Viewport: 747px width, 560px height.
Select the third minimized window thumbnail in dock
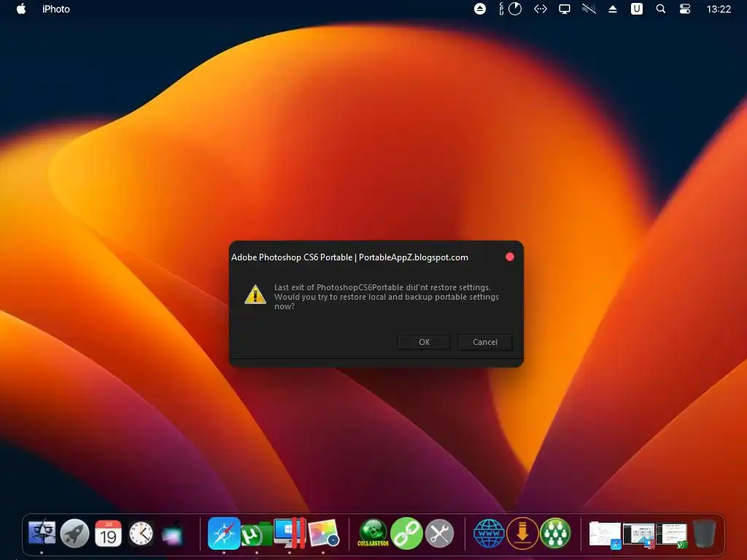672,534
